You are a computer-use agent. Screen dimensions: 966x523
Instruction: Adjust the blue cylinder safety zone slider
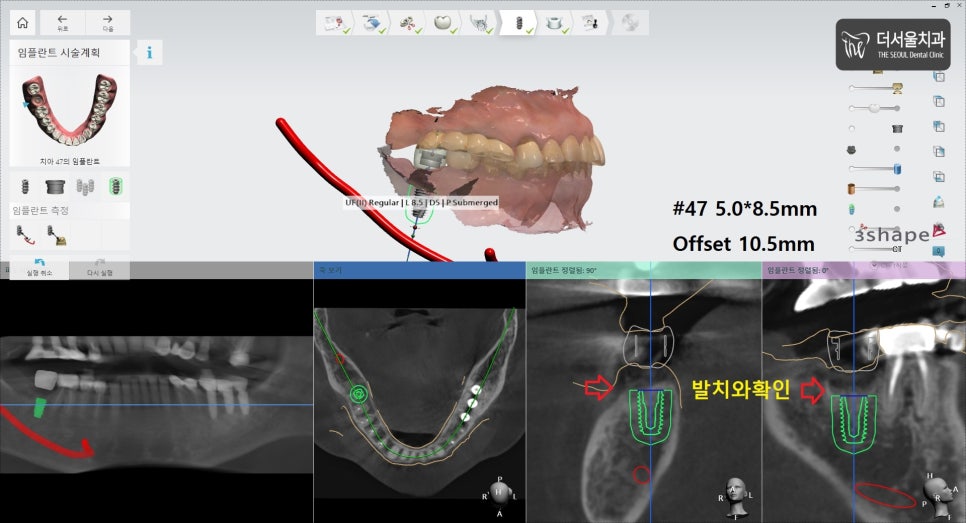875,168
